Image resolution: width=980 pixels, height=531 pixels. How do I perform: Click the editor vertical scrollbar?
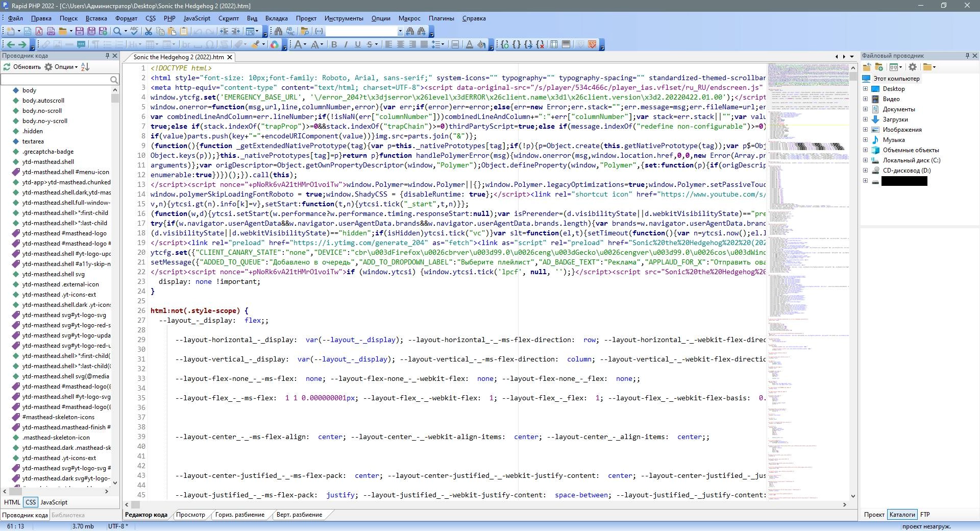tap(853, 281)
